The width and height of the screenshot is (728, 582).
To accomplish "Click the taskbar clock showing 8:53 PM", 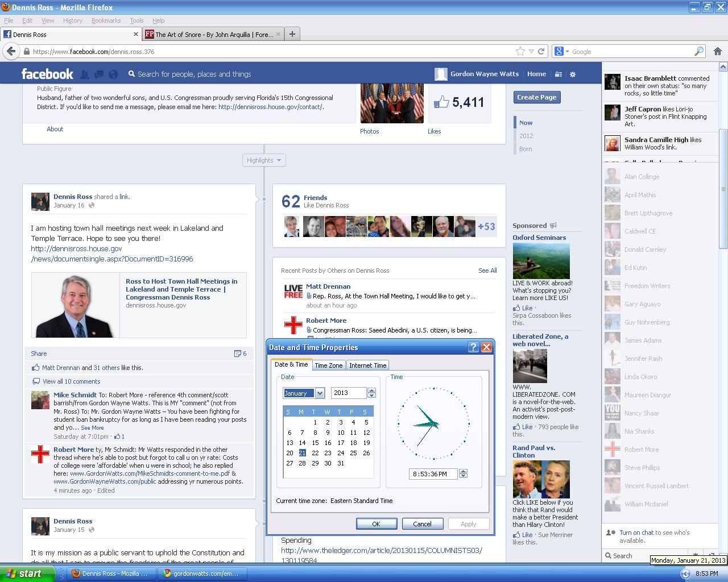I will [x=706, y=573].
